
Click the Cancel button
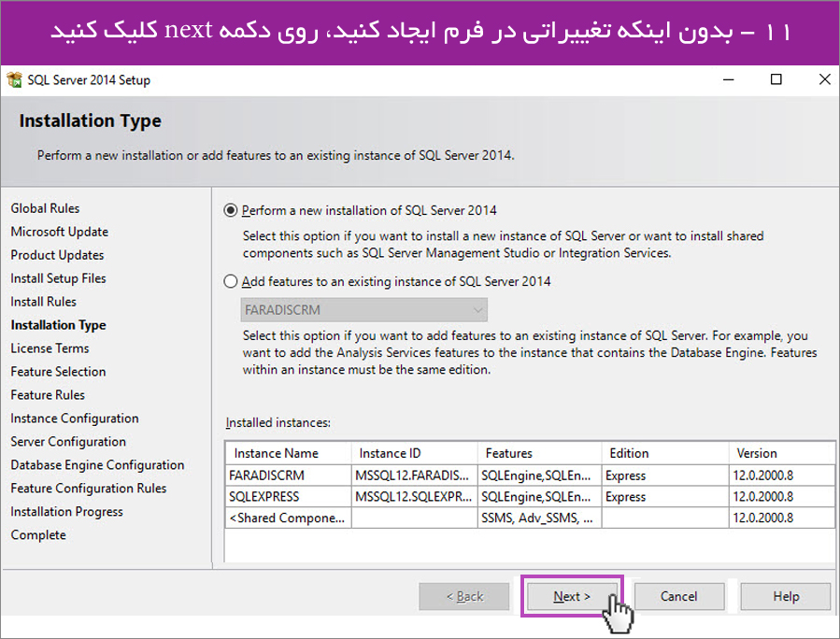(x=678, y=597)
